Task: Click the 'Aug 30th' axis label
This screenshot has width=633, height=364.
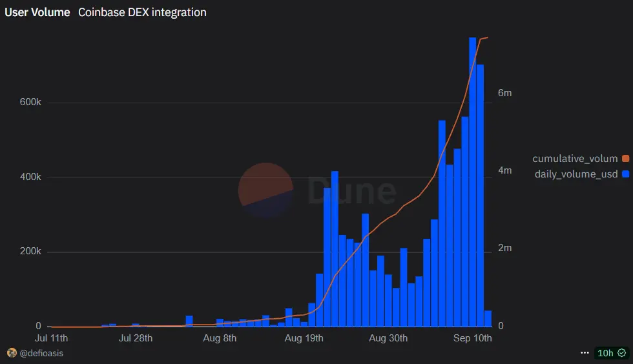Action: (x=388, y=338)
